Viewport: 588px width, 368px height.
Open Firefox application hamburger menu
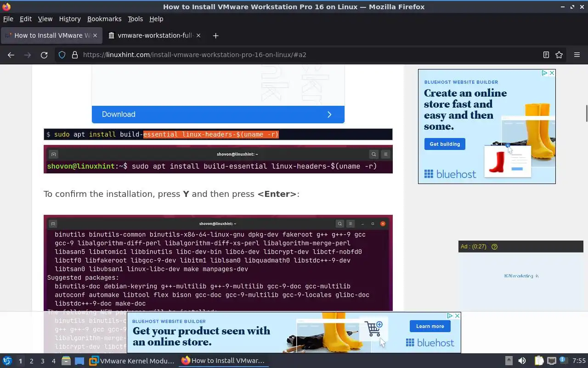[x=577, y=55]
